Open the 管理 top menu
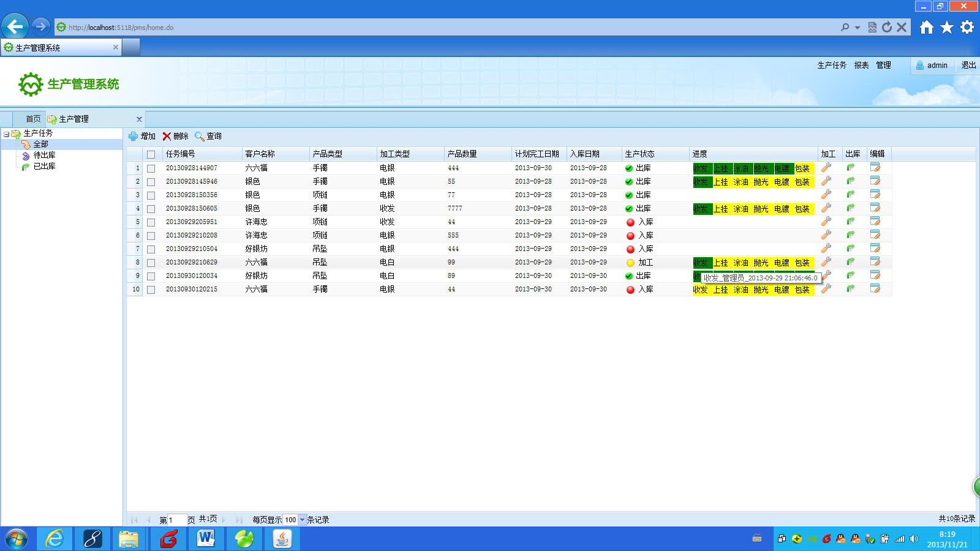The width and height of the screenshot is (980, 551). click(x=883, y=65)
